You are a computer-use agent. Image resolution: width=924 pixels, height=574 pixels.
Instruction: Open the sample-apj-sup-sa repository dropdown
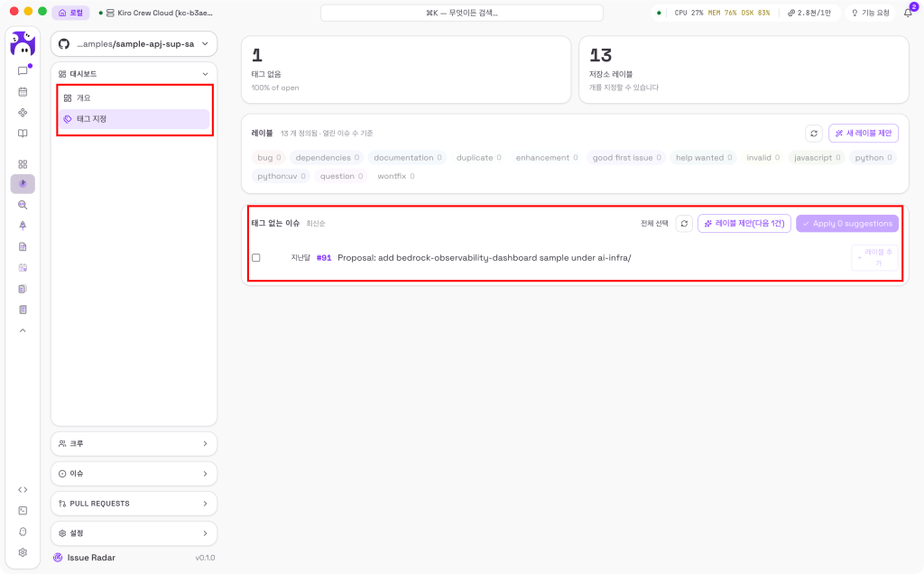coord(134,43)
